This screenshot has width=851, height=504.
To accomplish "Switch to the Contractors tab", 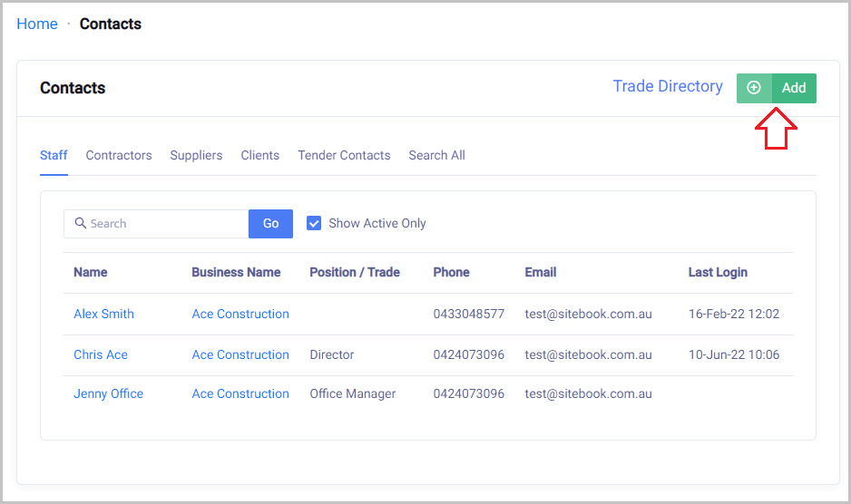I will tap(119, 155).
